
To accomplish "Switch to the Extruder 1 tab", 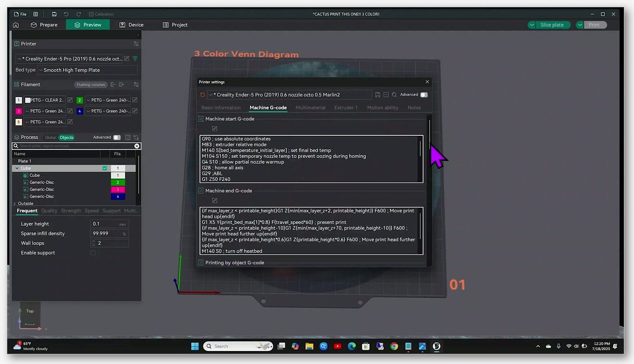I will [346, 108].
